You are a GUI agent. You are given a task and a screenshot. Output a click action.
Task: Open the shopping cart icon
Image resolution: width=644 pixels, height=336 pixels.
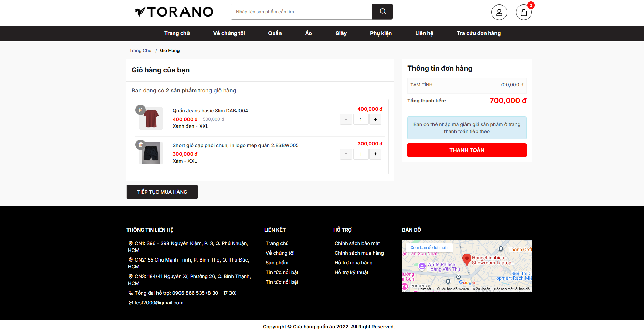[x=523, y=12]
